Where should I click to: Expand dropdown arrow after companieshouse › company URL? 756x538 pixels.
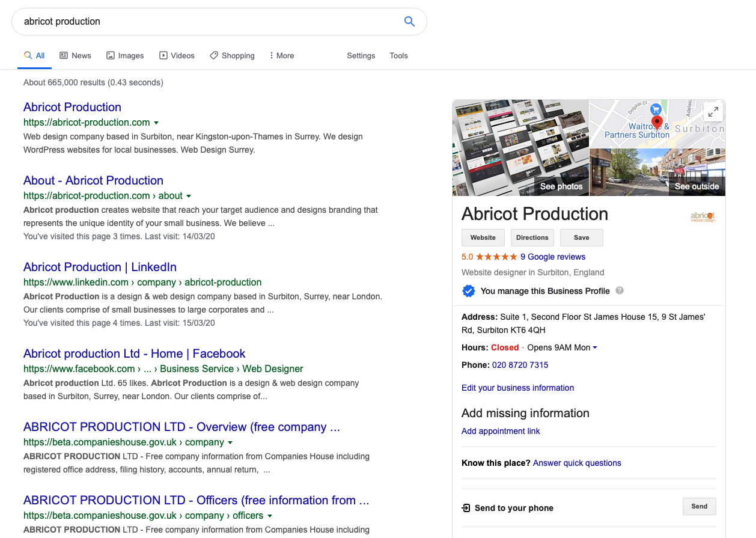(x=230, y=442)
